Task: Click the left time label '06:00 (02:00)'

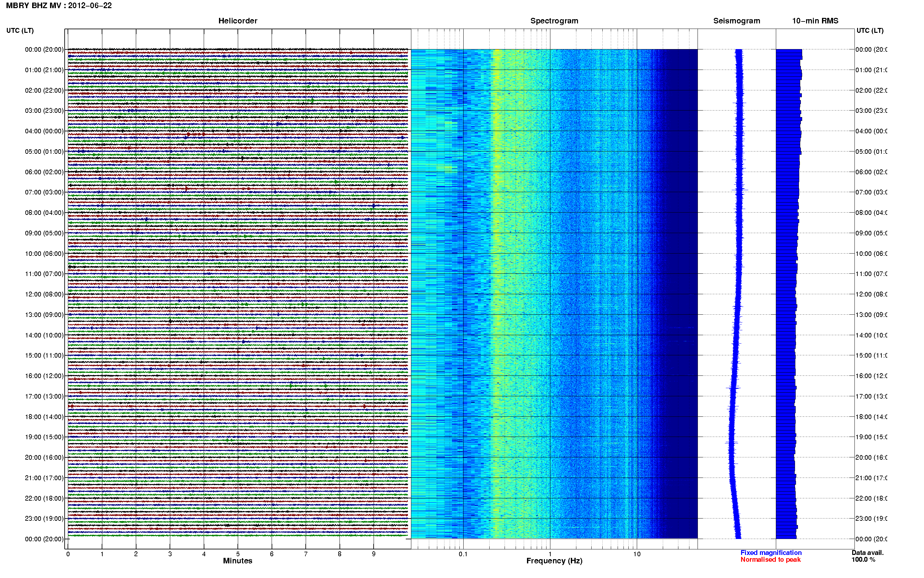Action: [44, 172]
